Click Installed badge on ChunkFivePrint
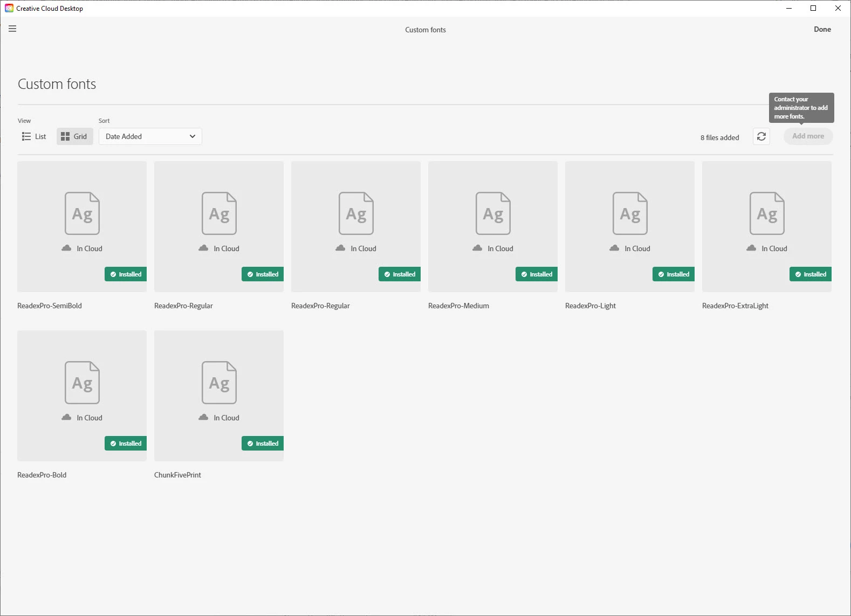This screenshot has height=616, width=851. [x=263, y=444]
